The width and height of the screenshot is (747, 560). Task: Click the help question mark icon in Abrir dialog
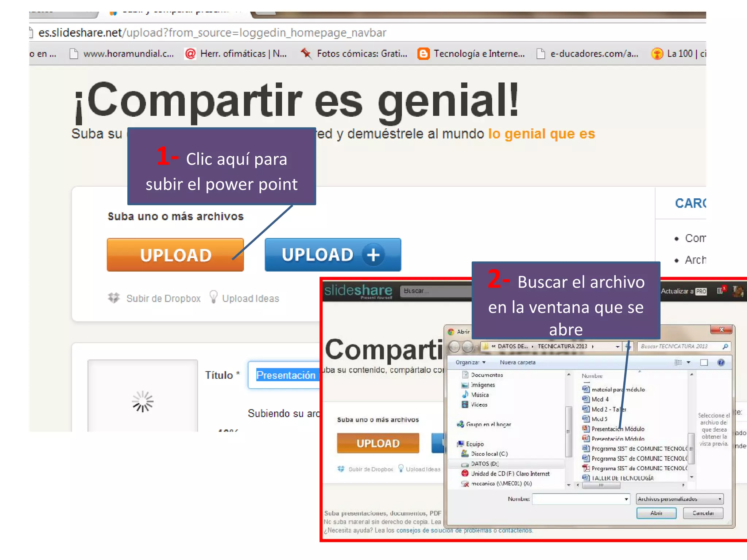(x=721, y=362)
